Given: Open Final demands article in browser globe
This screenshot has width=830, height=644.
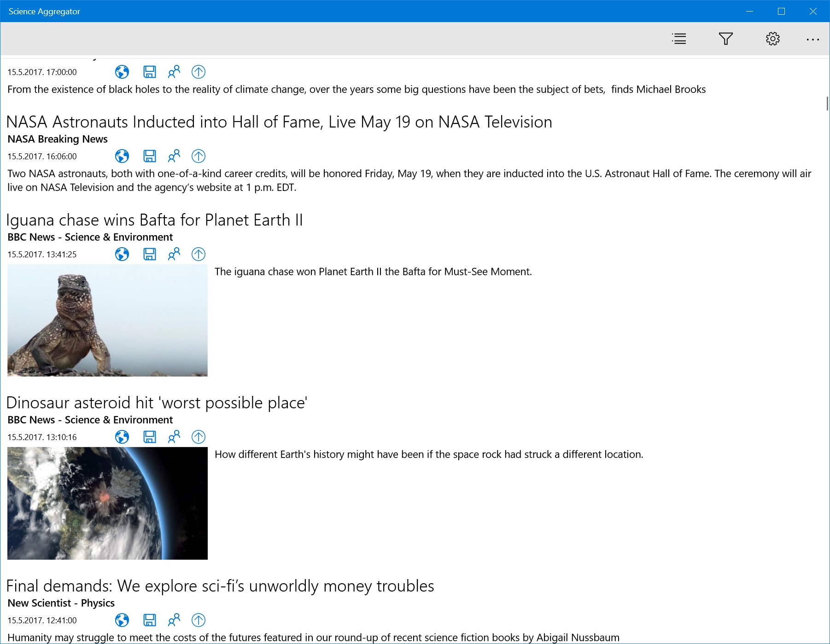Looking at the screenshot, I should tap(122, 620).
